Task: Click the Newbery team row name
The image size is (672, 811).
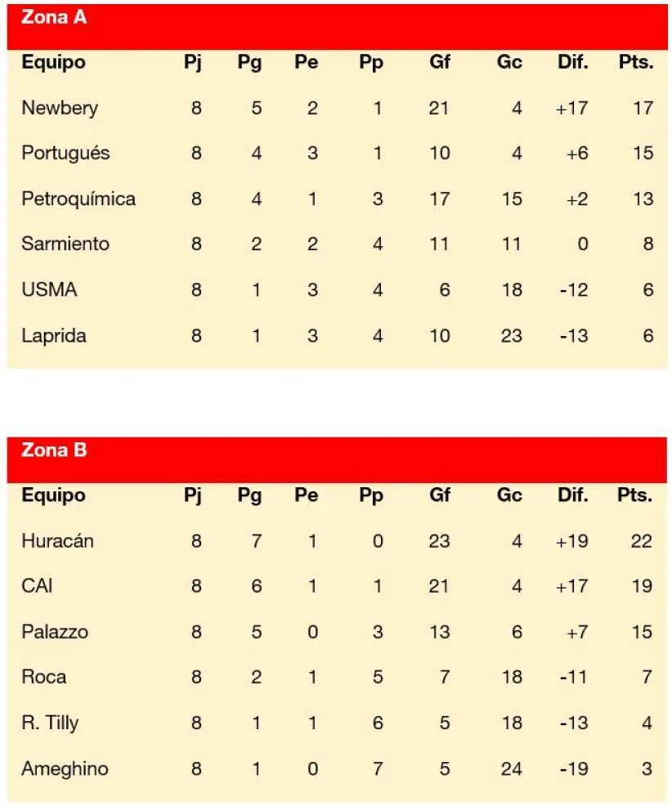Action: tap(60, 108)
